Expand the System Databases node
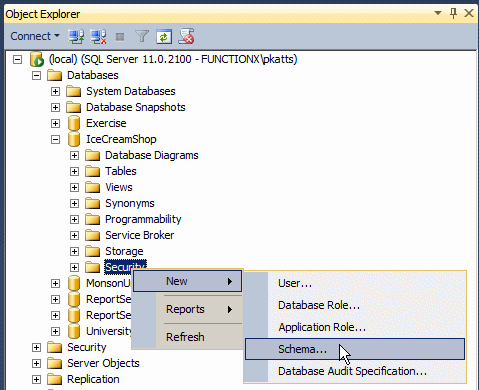This screenshot has height=390, width=479. [55, 92]
